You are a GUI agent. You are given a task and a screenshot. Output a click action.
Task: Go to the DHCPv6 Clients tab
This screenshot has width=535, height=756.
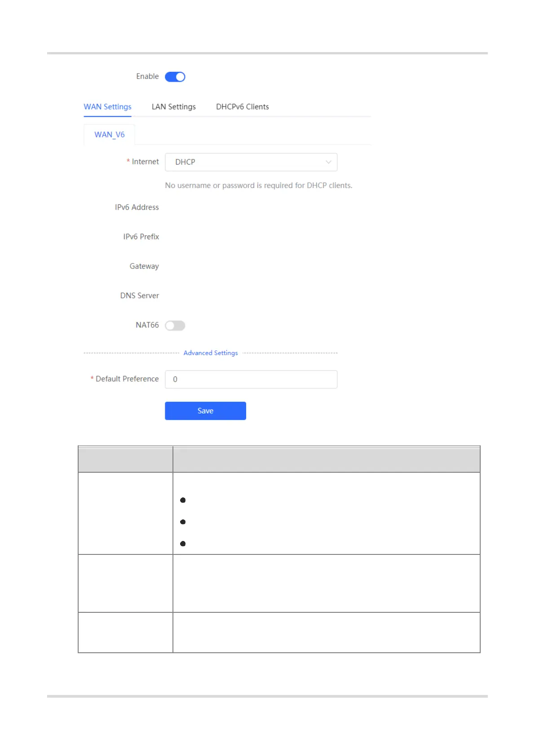click(x=242, y=107)
